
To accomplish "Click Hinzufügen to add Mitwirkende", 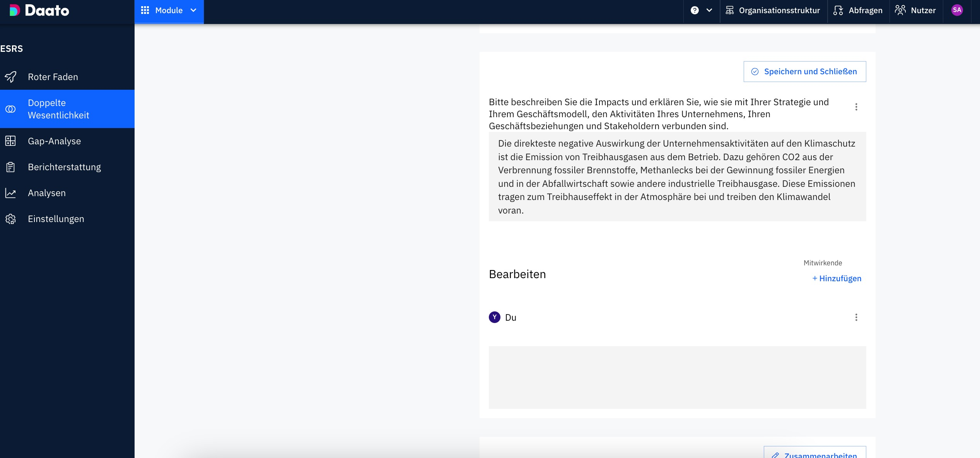I will (837, 279).
